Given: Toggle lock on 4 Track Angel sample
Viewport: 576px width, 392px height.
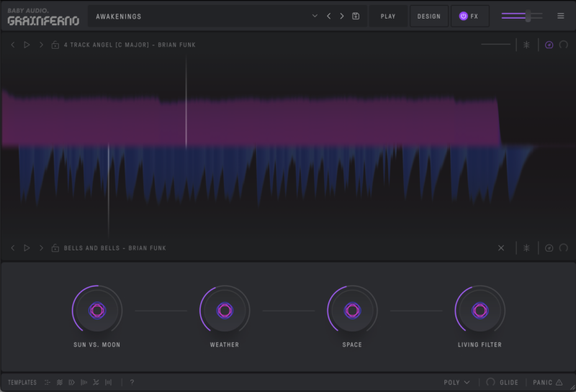Looking at the screenshot, I should (55, 45).
